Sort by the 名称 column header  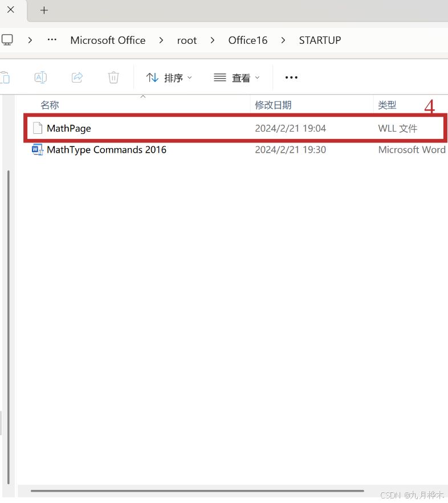click(50, 105)
